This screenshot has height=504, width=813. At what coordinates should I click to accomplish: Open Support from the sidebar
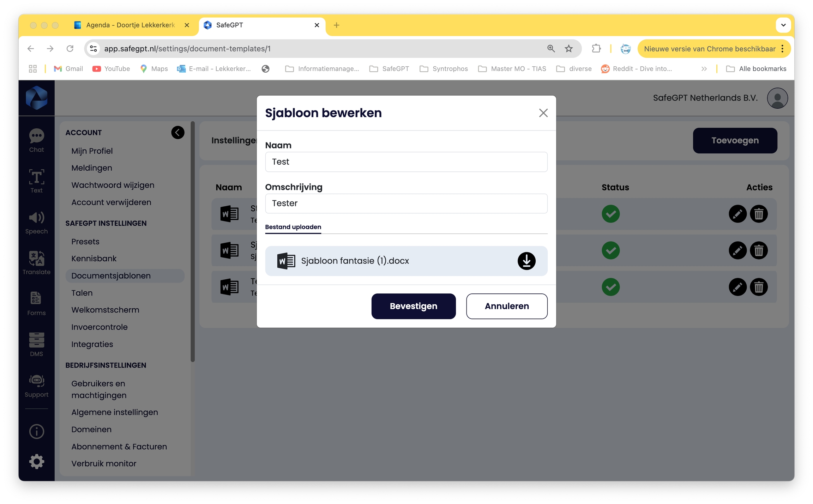point(36,385)
